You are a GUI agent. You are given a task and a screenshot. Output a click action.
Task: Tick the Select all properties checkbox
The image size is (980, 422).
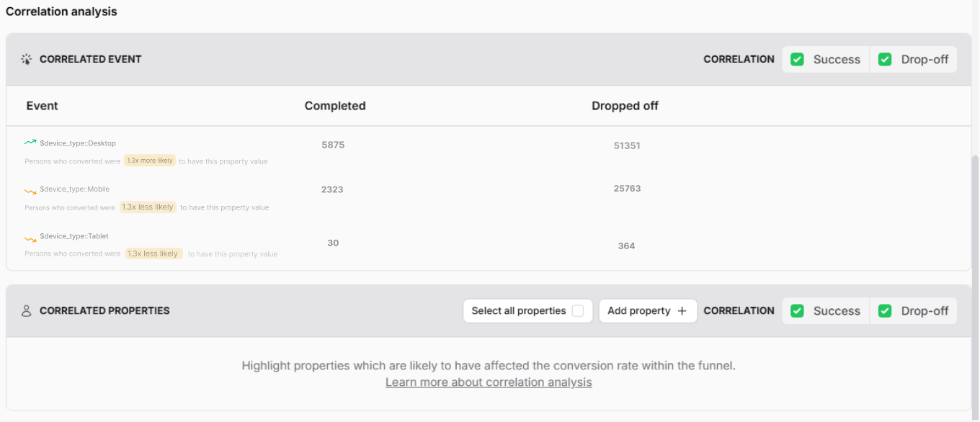pos(577,311)
